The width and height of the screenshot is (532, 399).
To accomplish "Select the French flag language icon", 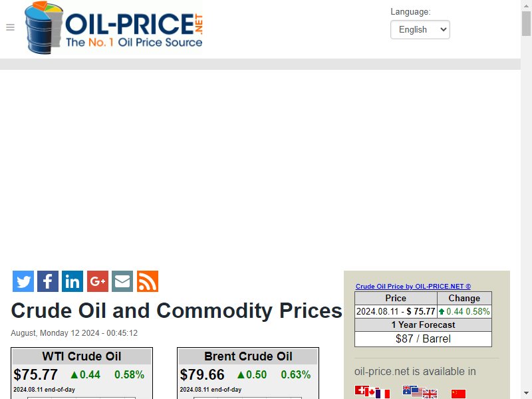I will coord(383,394).
